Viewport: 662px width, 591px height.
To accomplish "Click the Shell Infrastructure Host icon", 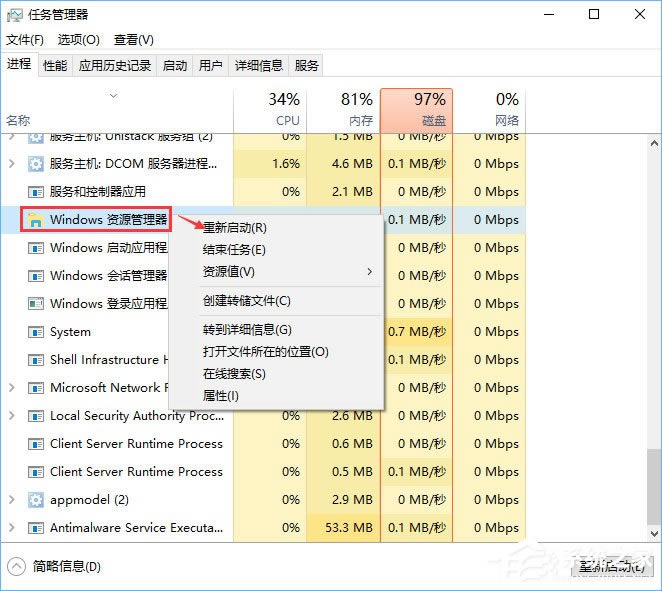I will click(x=35, y=360).
